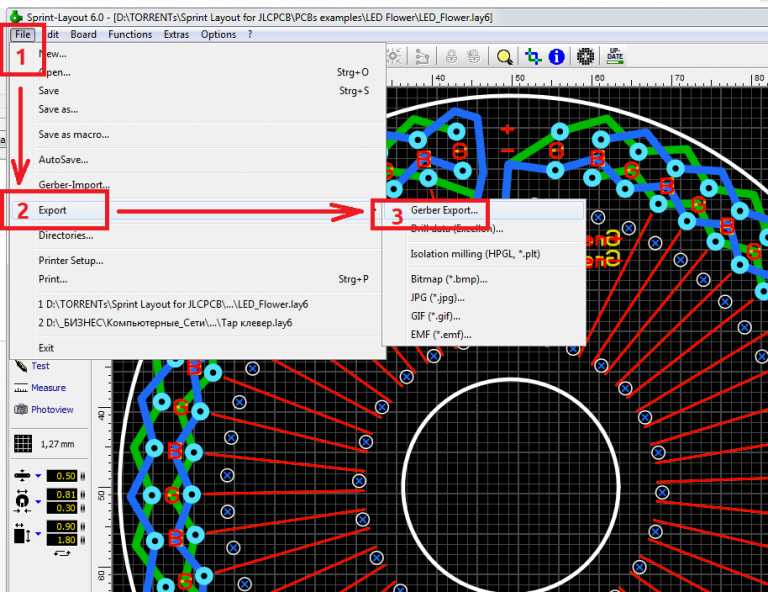768x592 pixels.
Task: Open the track width preset dropdown arrow
Action: pos(38,475)
